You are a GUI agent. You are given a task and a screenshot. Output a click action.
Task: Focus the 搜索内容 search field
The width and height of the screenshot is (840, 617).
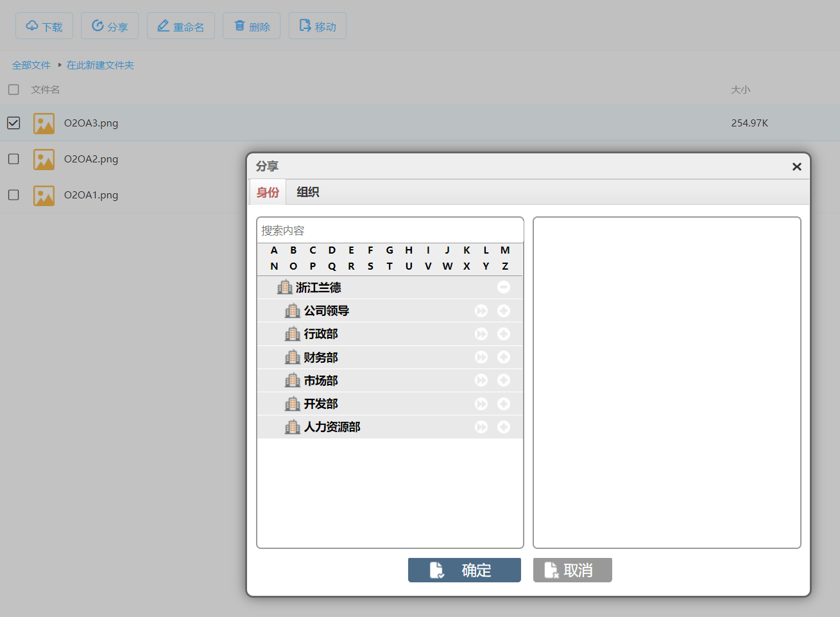pyautogui.click(x=390, y=230)
